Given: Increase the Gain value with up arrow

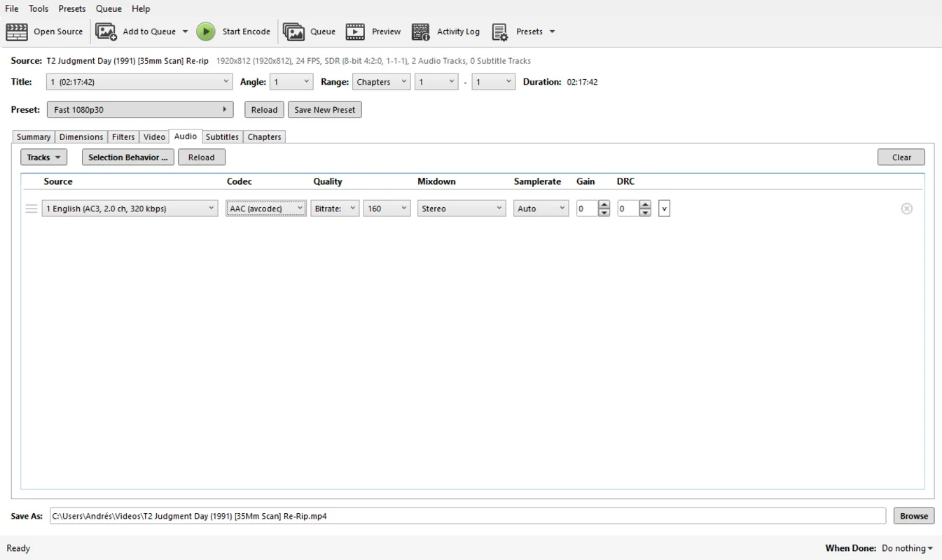Looking at the screenshot, I should [604, 204].
